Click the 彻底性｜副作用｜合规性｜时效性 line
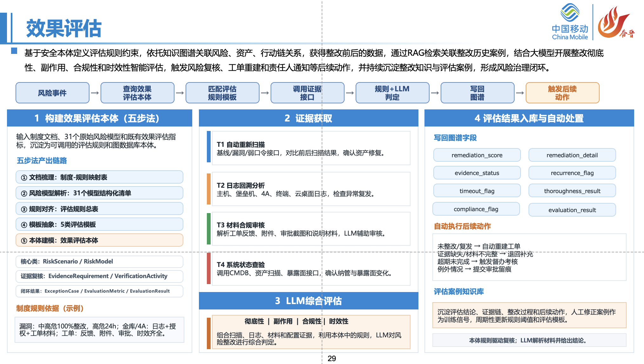The width and height of the screenshot is (644, 364). tap(296, 321)
